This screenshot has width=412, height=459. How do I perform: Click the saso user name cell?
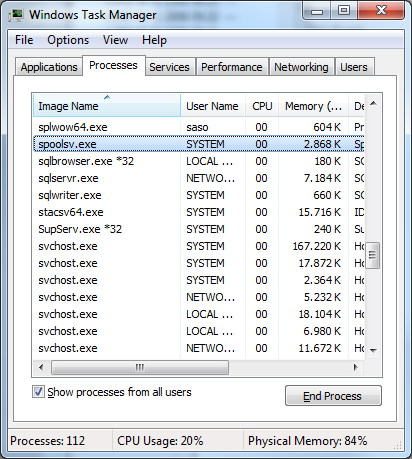tap(197, 127)
